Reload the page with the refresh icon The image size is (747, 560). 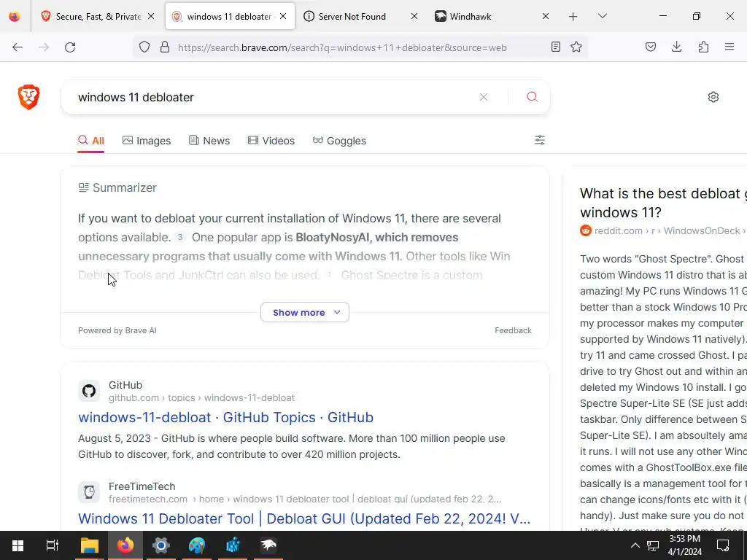click(x=70, y=47)
